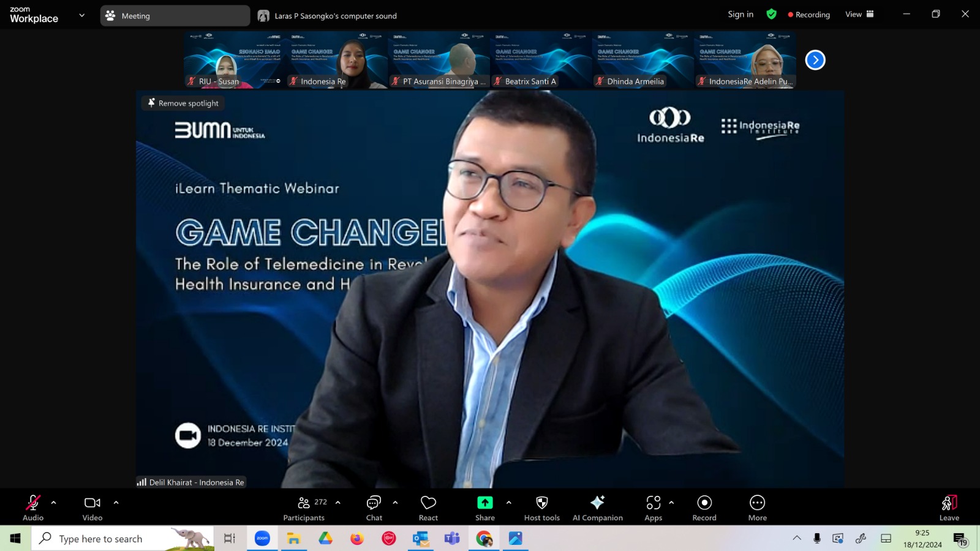The width and height of the screenshot is (980, 551).
Task: Select RIU - Susan video thumbnail
Action: (x=235, y=60)
